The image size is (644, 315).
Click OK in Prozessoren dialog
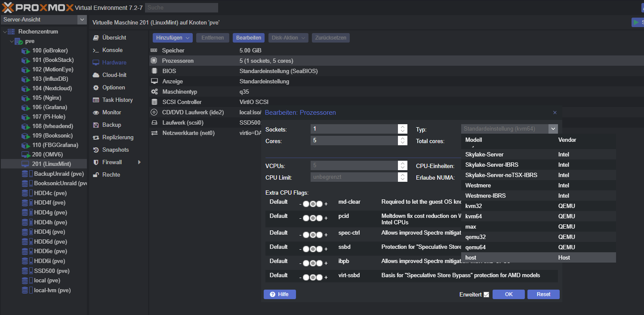pyautogui.click(x=508, y=294)
